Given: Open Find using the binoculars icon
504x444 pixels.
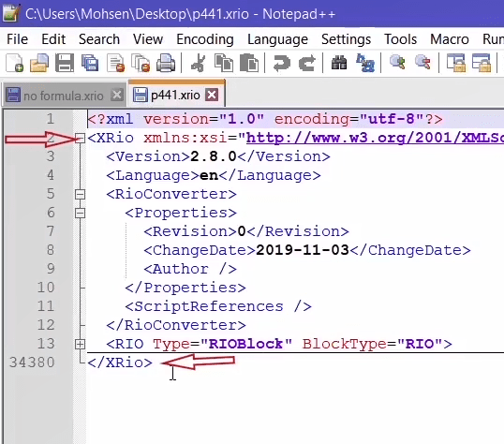Looking at the screenshot, I should [x=339, y=63].
